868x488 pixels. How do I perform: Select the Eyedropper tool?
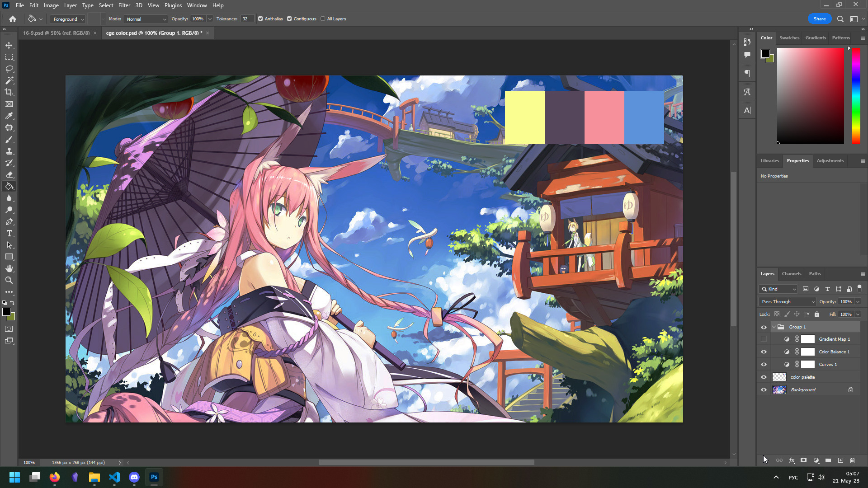click(9, 116)
